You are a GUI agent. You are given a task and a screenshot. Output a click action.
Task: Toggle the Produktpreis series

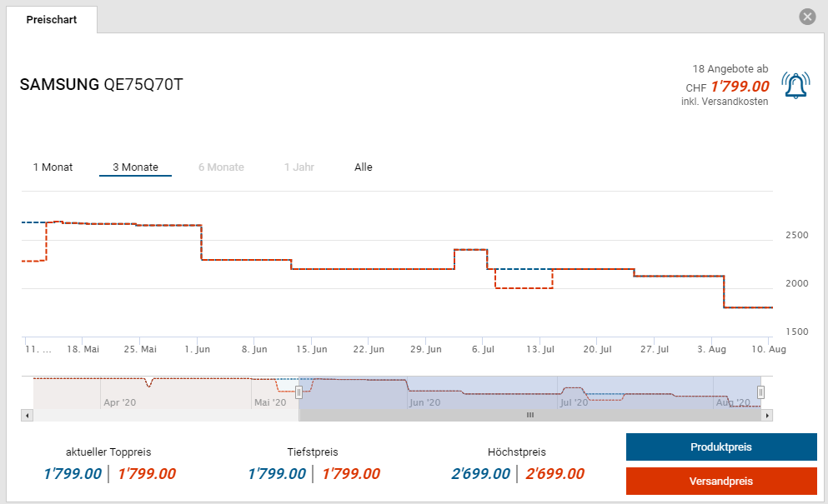[720, 447]
